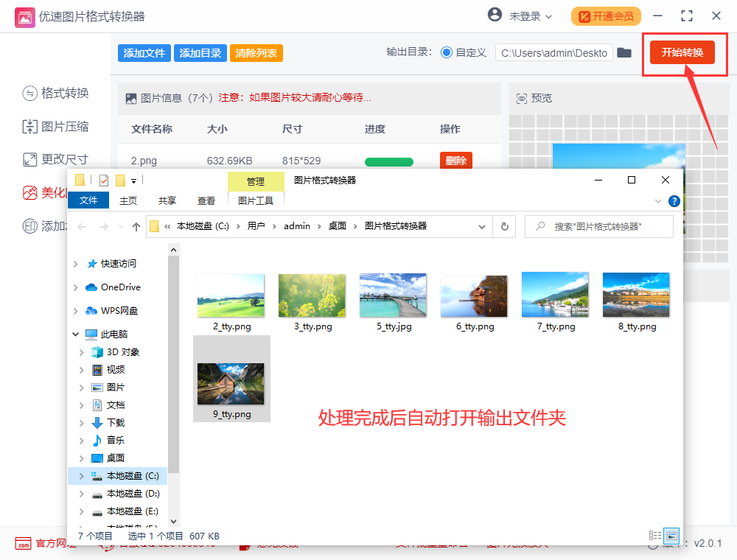
Task: Open the 查看 ribbon tab
Action: [206, 200]
